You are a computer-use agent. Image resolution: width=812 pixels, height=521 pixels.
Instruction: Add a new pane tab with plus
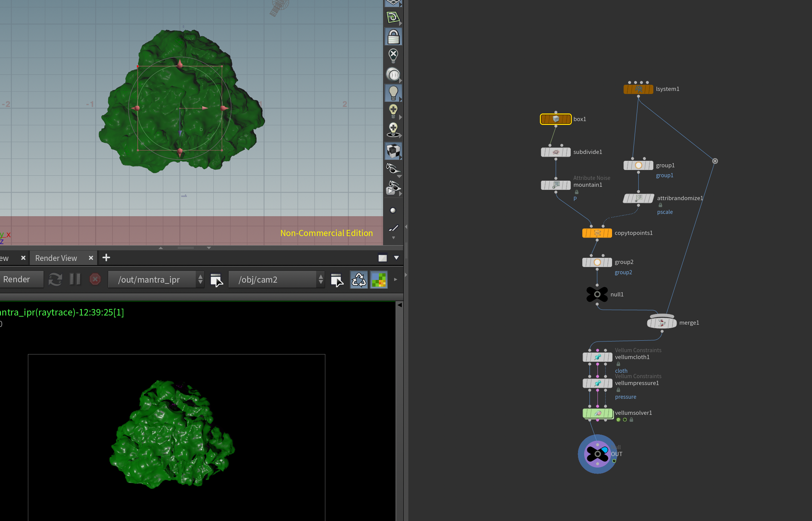pyautogui.click(x=106, y=258)
